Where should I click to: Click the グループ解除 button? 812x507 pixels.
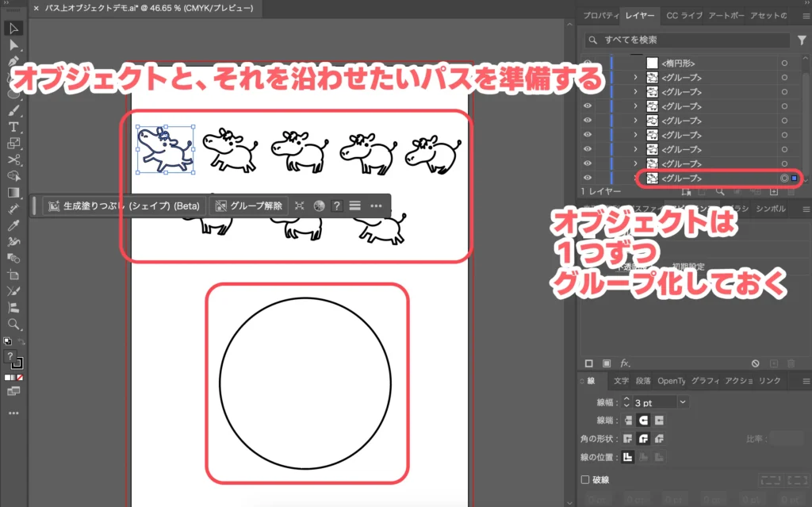click(250, 205)
